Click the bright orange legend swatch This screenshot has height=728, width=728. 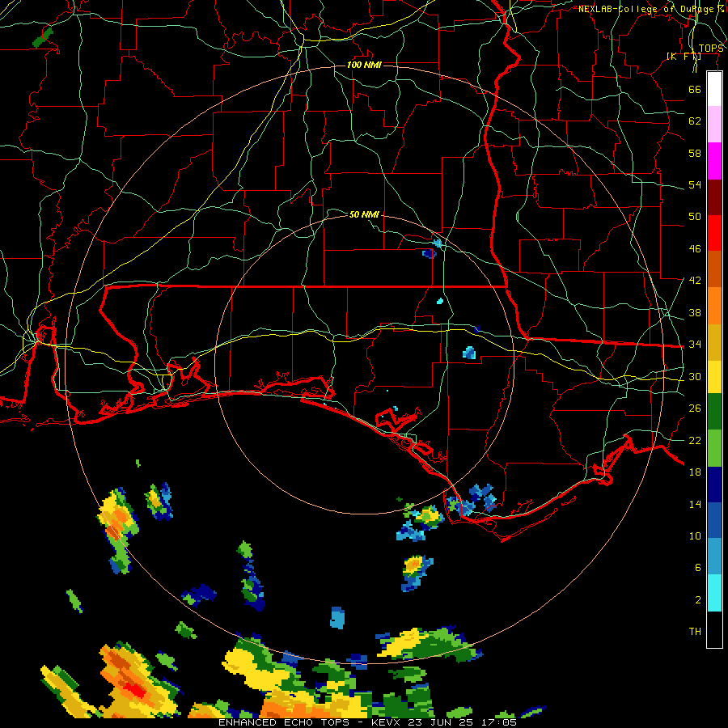[x=714, y=306]
